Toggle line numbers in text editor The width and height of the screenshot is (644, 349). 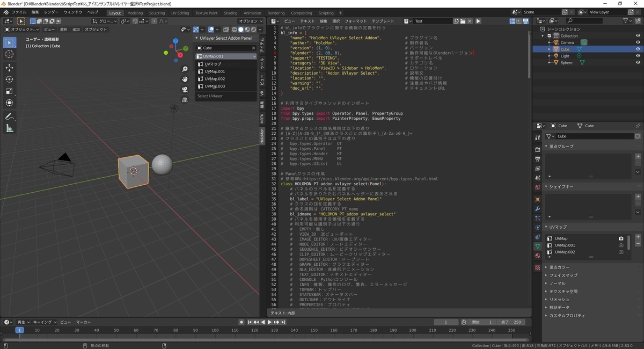(x=513, y=21)
